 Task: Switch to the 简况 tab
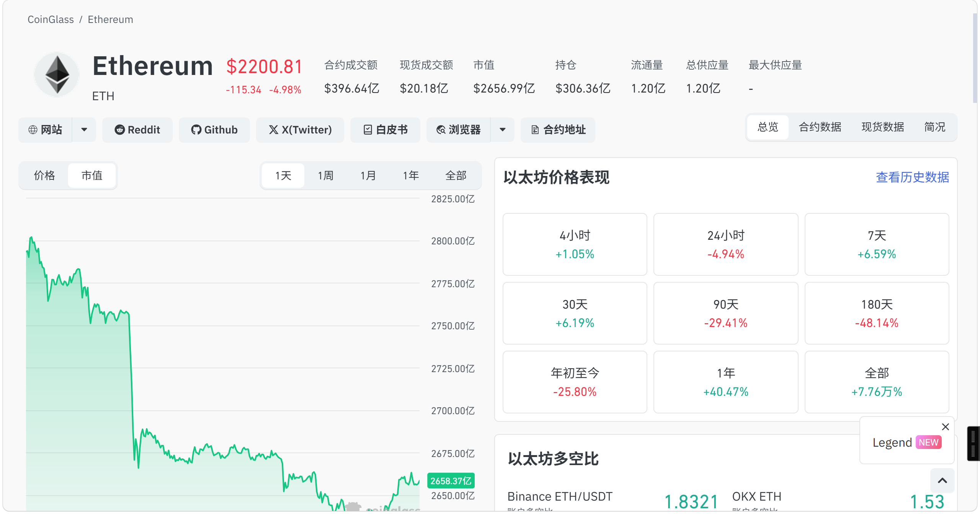point(935,127)
